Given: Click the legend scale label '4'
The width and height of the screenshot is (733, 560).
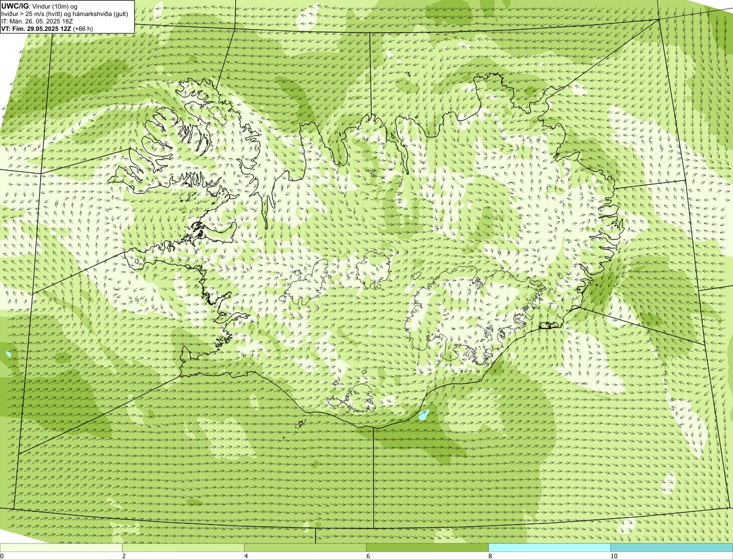Looking at the screenshot, I should (246, 556).
